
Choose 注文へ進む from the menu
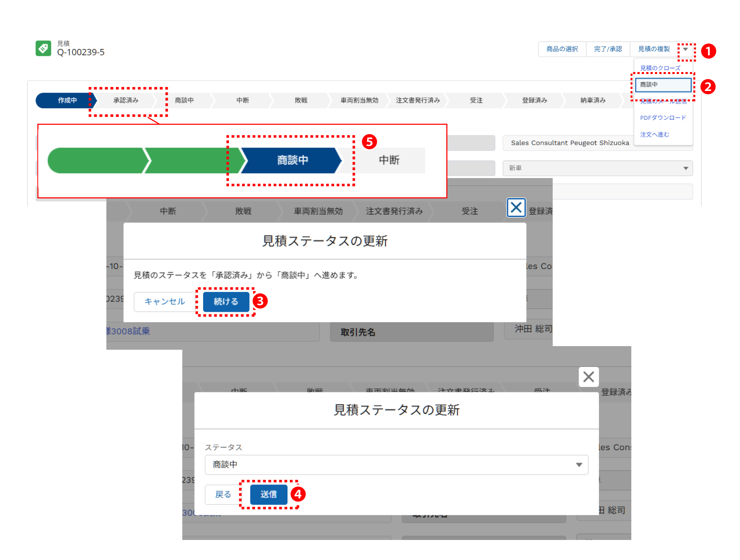[x=654, y=135]
